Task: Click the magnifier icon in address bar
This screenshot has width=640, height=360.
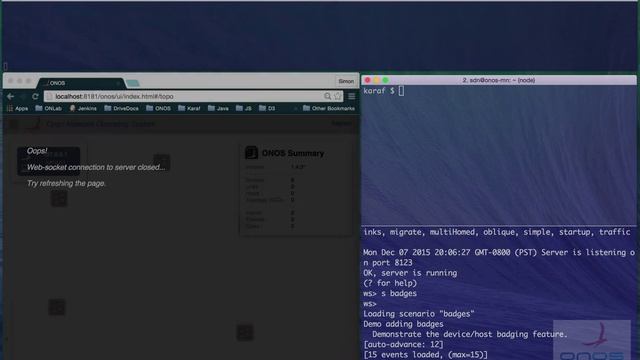Action: (x=327, y=96)
